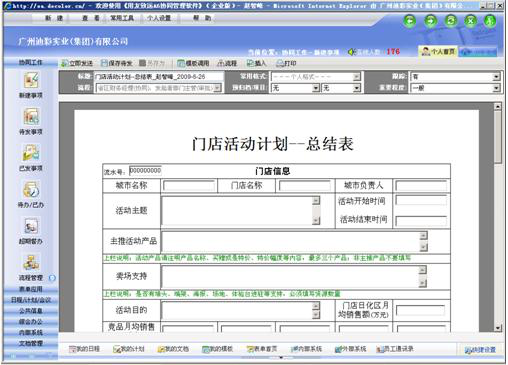Expand the 常用格式 dropdown
The width and height of the screenshot is (508, 365).
coord(357,77)
